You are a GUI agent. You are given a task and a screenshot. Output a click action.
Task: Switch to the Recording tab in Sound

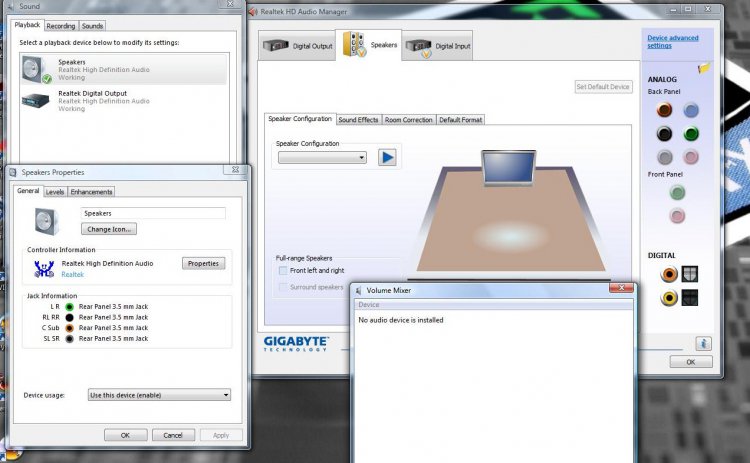61,26
